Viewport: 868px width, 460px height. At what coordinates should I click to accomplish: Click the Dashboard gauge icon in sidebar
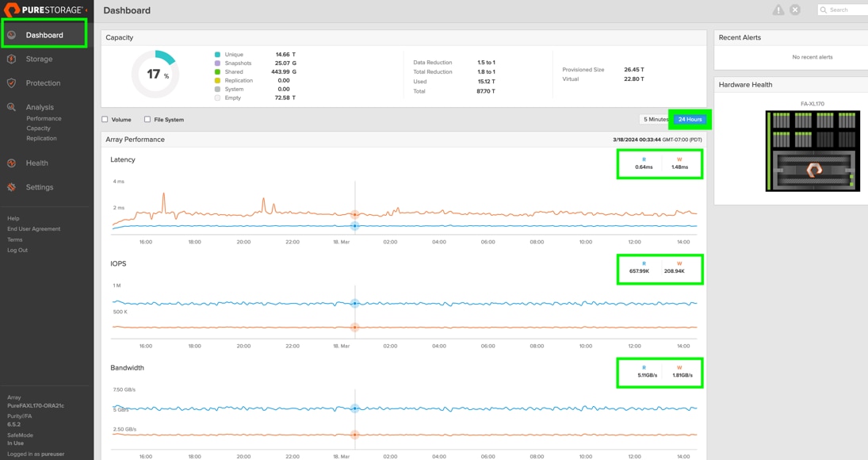(x=12, y=35)
